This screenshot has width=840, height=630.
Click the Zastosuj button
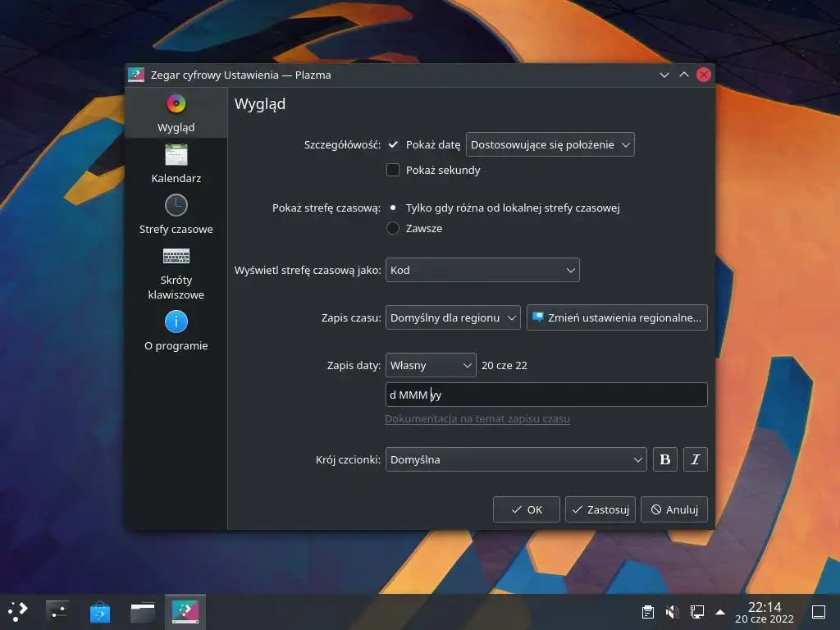(600, 509)
